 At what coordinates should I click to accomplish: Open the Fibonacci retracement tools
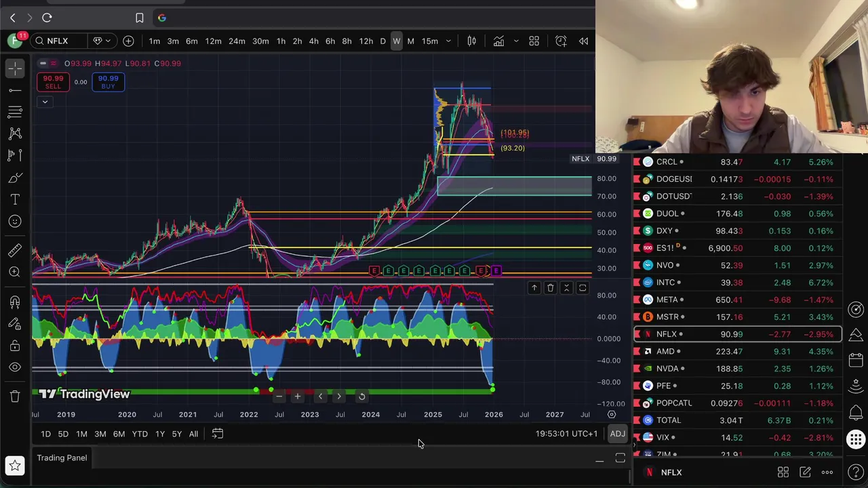[x=15, y=112]
